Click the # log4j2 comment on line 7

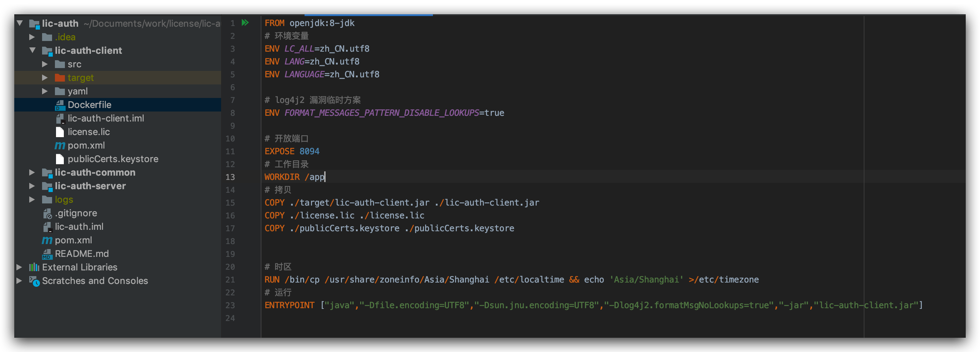tap(313, 100)
